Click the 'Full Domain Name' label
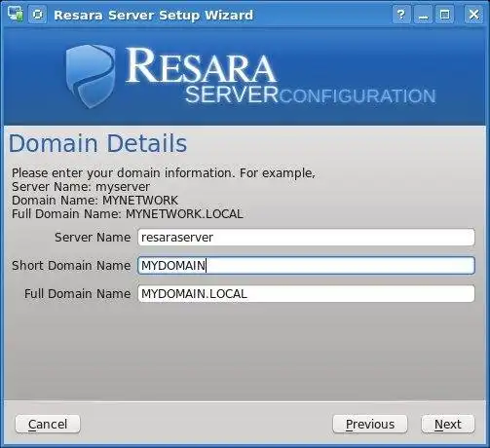Image resolution: width=490 pixels, height=448 pixels. (x=77, y=294)
